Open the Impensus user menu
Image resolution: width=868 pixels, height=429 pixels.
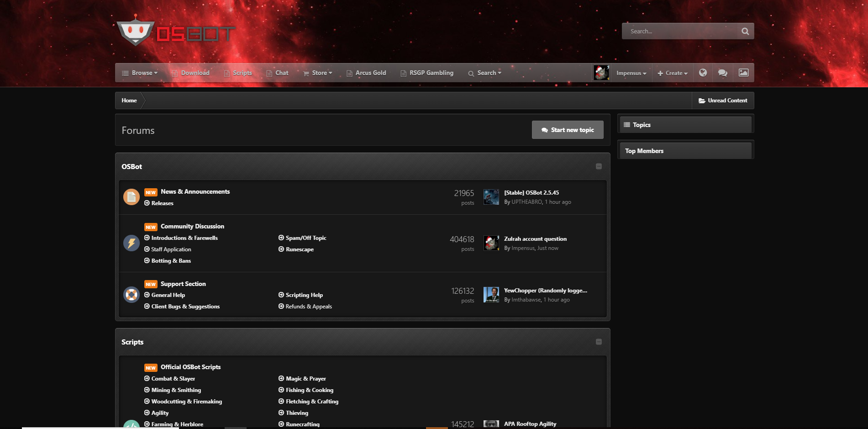(x=631, y=73)
